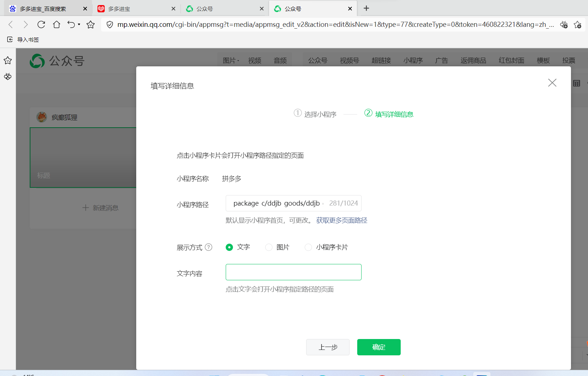The image size is (588, 376).
Task: Open sidebar apps flower icon
Action: [x=8, y=77]
